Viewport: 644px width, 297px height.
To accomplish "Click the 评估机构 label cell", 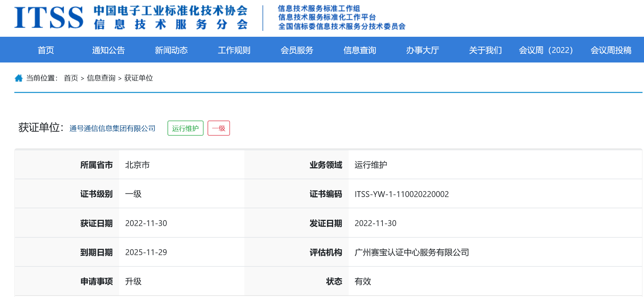I will click(296, 253).
